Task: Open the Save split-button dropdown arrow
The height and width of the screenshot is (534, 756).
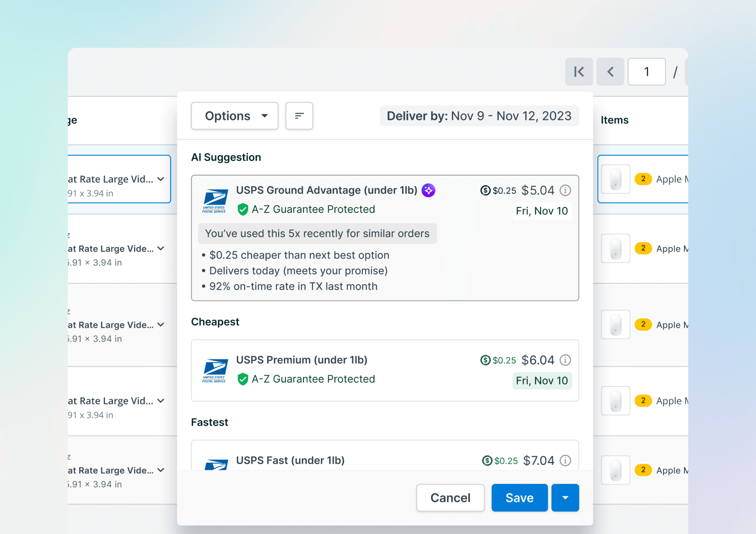Action: point(565,498)
